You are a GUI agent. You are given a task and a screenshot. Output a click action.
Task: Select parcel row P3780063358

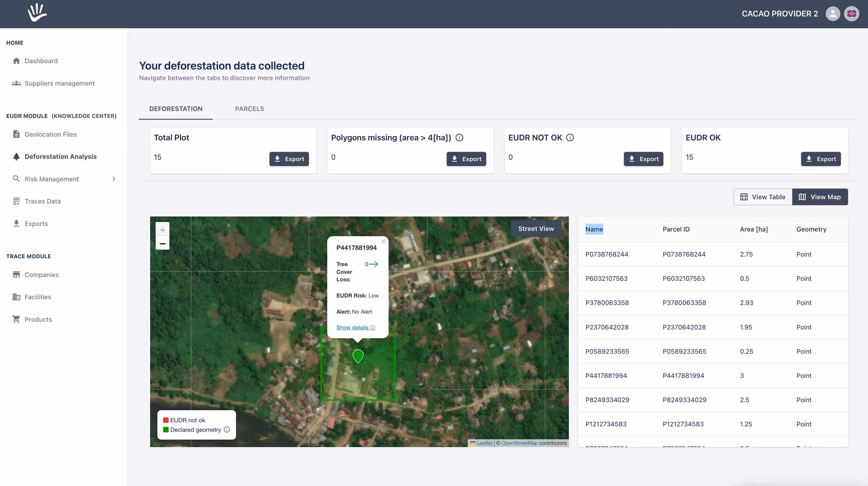[713, 303]
